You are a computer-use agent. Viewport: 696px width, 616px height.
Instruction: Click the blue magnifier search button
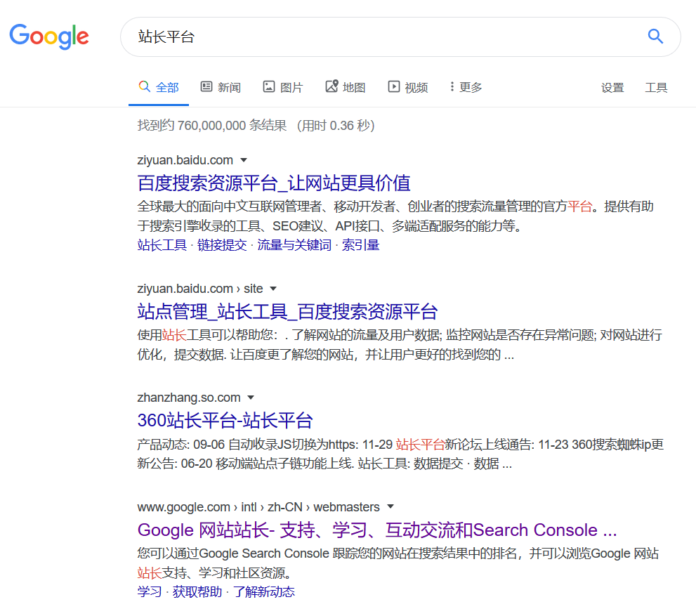[x=655, y=37]
